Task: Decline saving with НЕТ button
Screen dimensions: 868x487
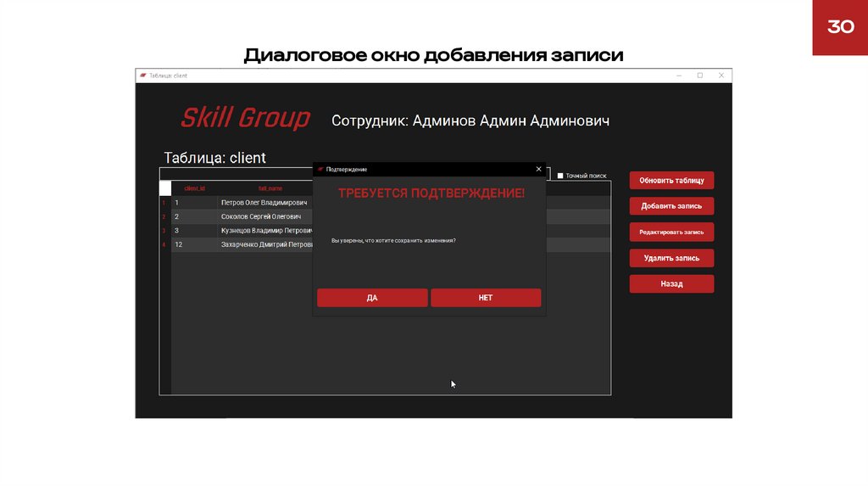Action: pyautogui.click(x=486, y=298)
